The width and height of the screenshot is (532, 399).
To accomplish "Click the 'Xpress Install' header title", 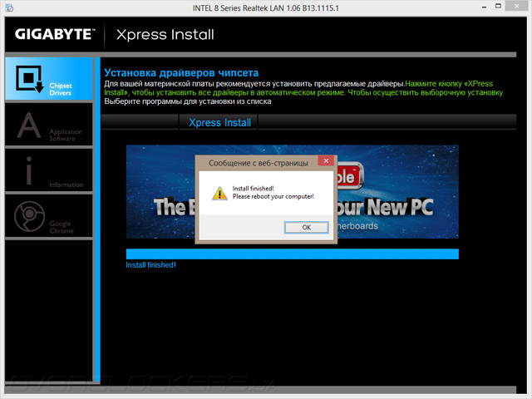I will click(x=165, y=35).
